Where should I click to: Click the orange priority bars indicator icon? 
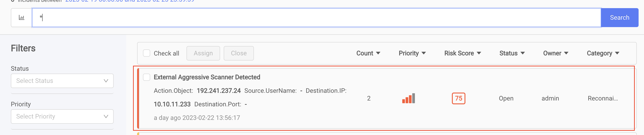[x=409, y=98]
